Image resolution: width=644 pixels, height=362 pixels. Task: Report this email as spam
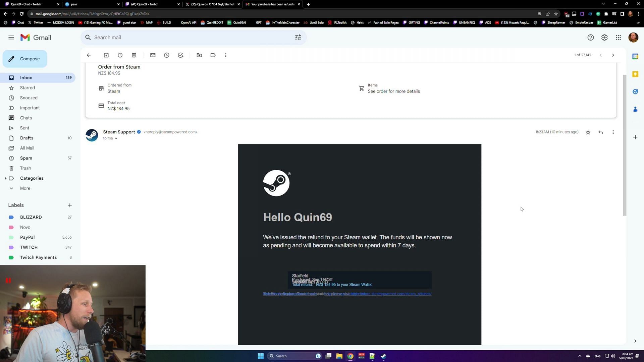(x=120, y=55)
